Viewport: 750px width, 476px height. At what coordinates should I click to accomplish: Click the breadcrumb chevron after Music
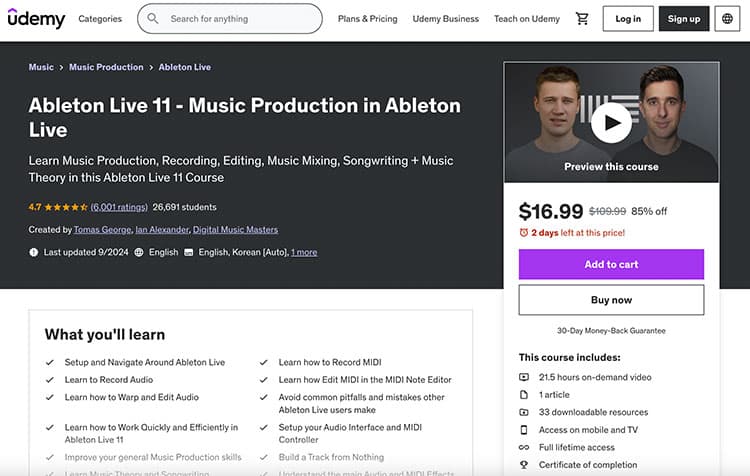pos(61,67)
